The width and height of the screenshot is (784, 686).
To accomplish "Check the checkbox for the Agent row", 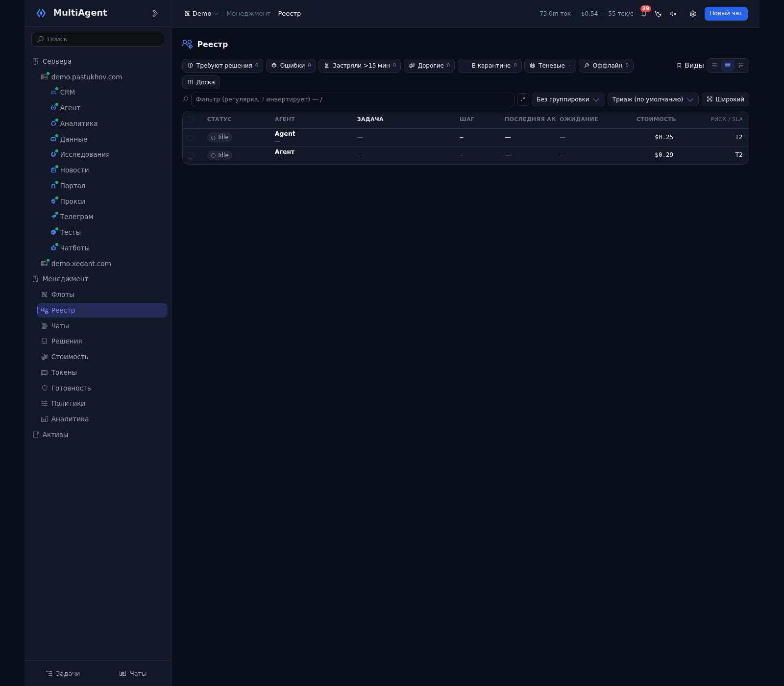I will 190,137.
